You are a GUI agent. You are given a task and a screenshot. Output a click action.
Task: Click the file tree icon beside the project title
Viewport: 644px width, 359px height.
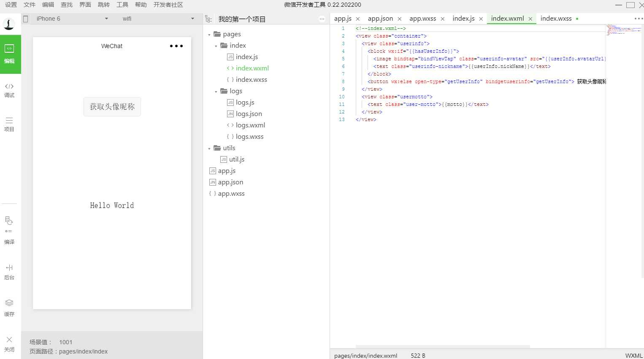point(208,19)
